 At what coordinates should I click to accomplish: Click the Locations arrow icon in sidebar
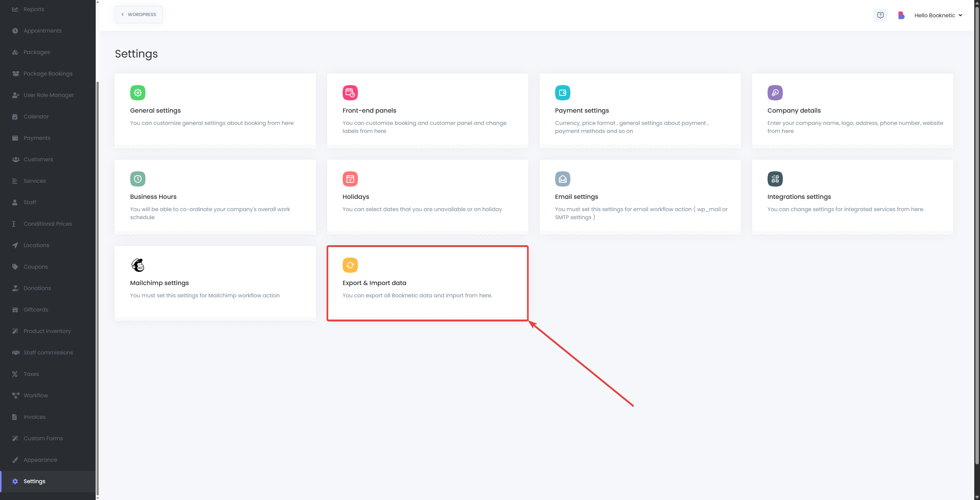(15, 245)
